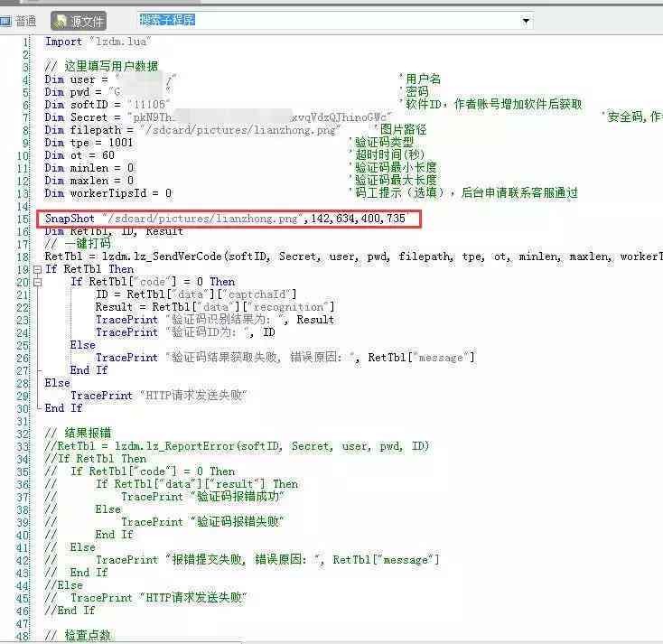Collapse the If RetTbl["code"] = 0 block
Image resolution: width=663 pixels, height=644 pixels.
pos(37,282)
